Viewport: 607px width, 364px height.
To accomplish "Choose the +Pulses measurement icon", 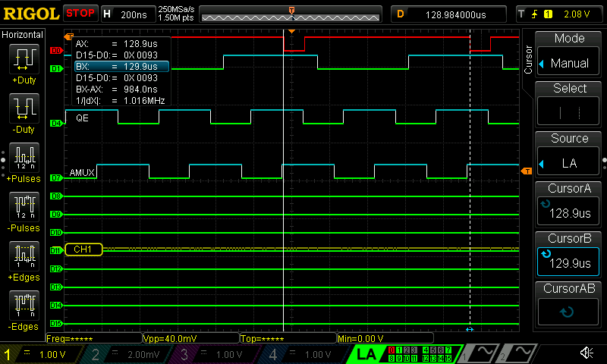I will tap(24, 156).
